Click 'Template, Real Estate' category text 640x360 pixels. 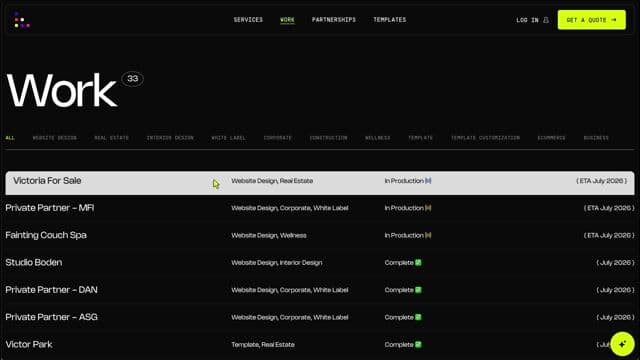coord(263,345)
